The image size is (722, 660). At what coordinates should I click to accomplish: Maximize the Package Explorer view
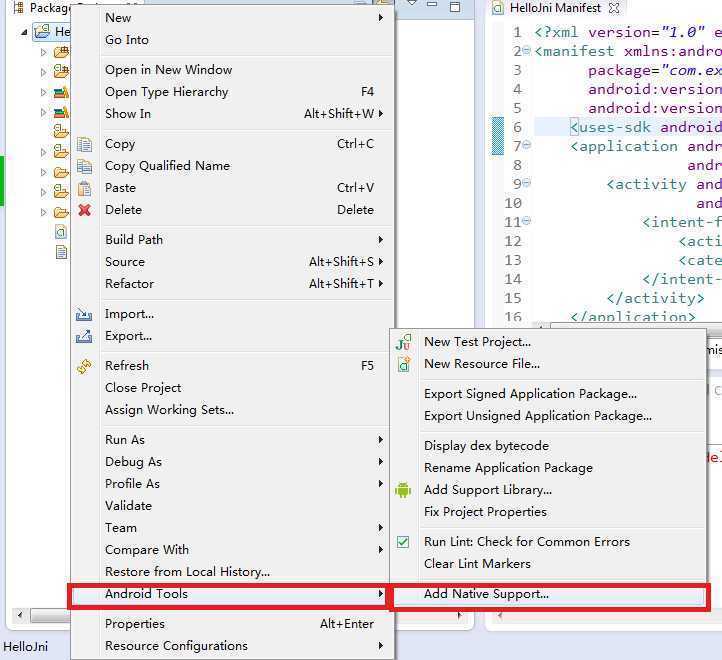coord(455,6)
